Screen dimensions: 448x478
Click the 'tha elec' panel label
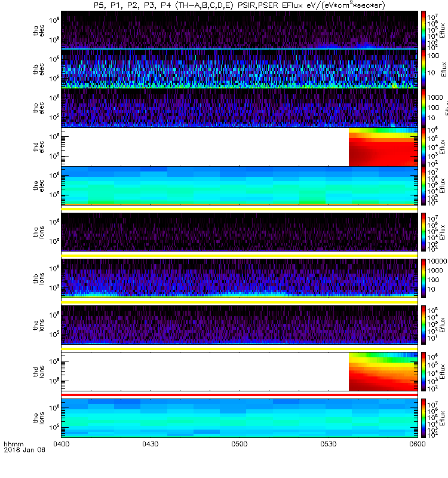(x=39, y=30)
